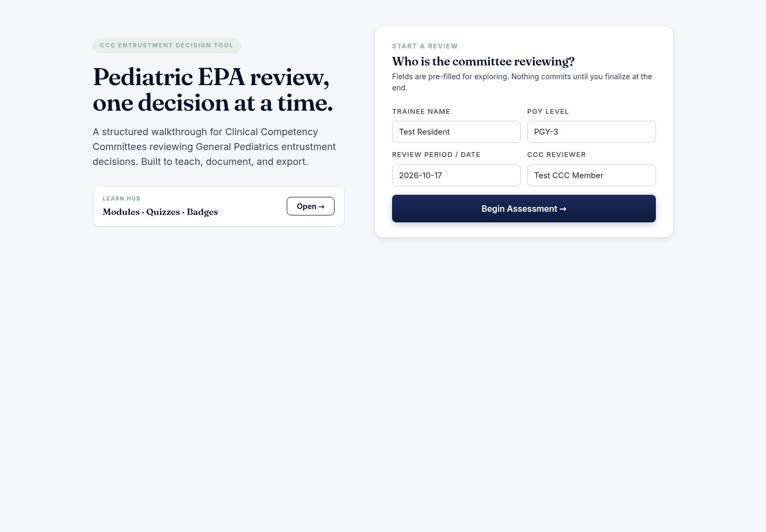Click the 'Fields are pre-filled' helper text

(x=522, y=82)
